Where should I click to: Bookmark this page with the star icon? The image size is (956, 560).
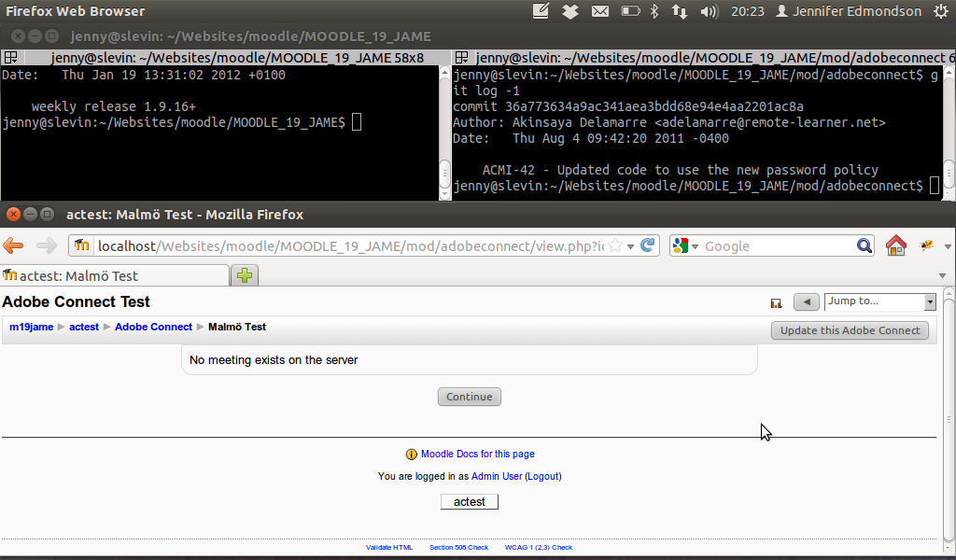point(616,245)
